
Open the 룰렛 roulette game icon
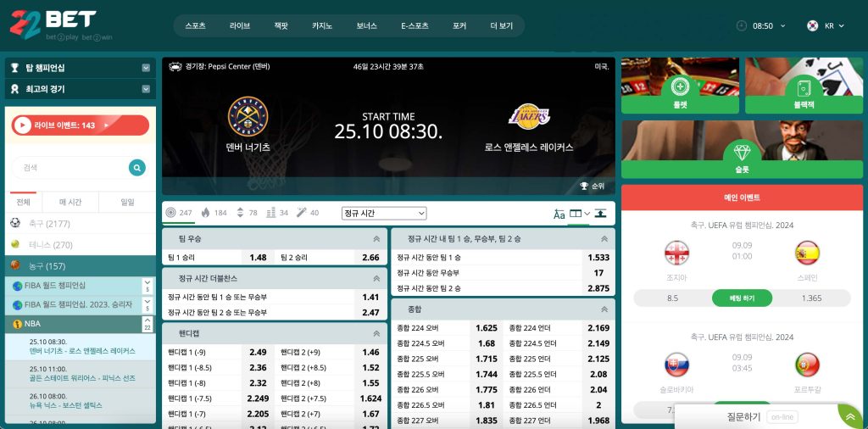[x=680, y=87]
